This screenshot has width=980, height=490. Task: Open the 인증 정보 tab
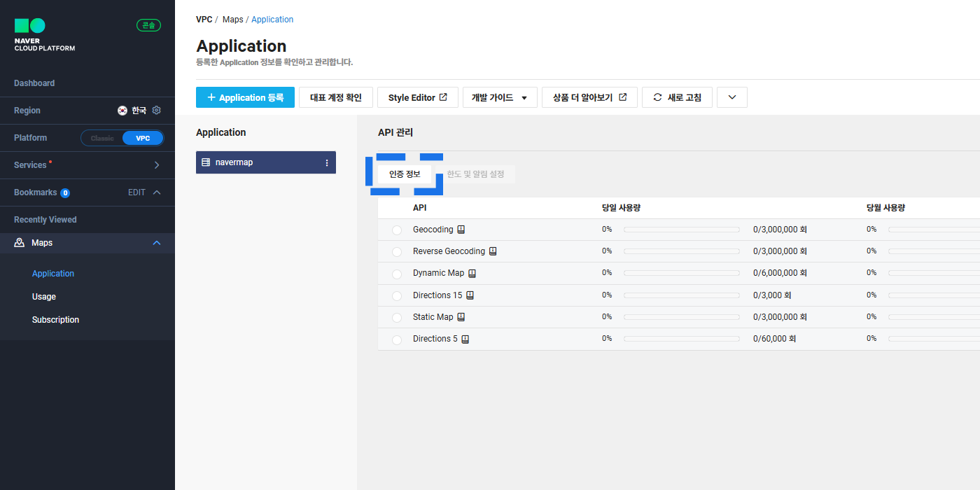405,174
